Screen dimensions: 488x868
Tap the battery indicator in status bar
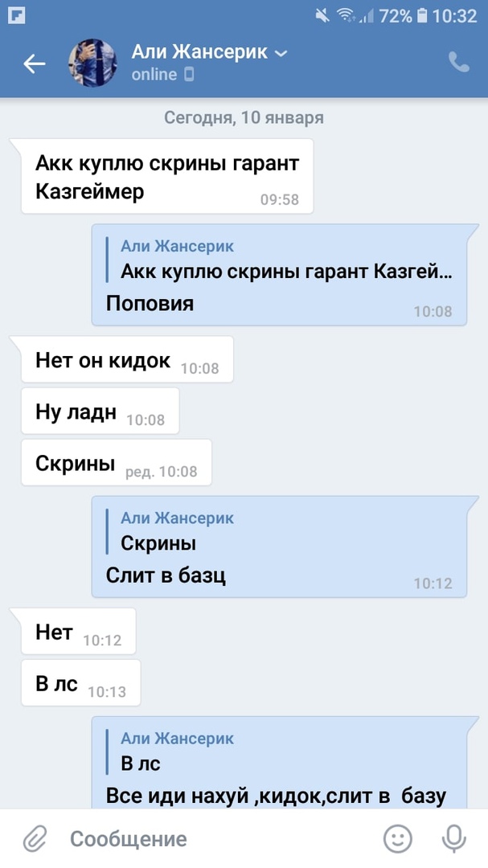(423, 15)
